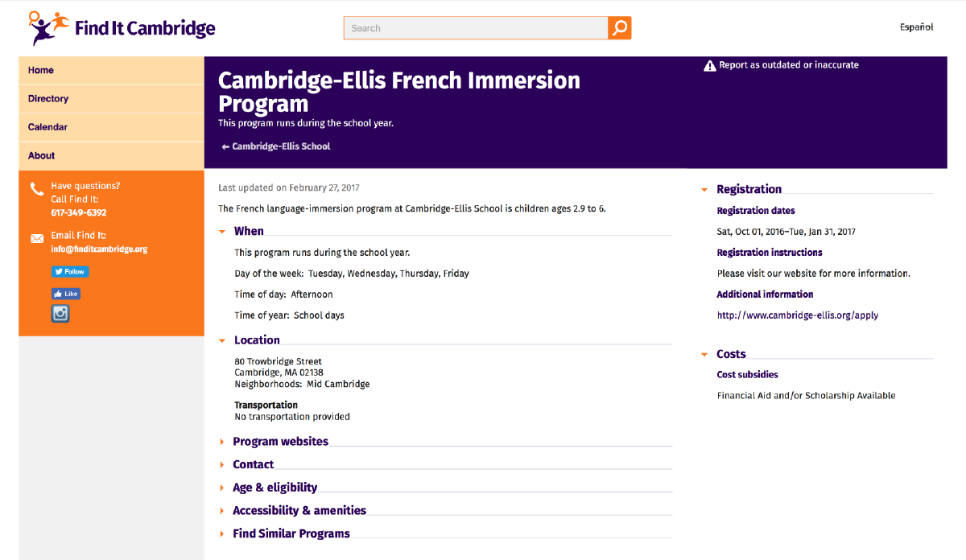Click the email envelope icon

37,239
